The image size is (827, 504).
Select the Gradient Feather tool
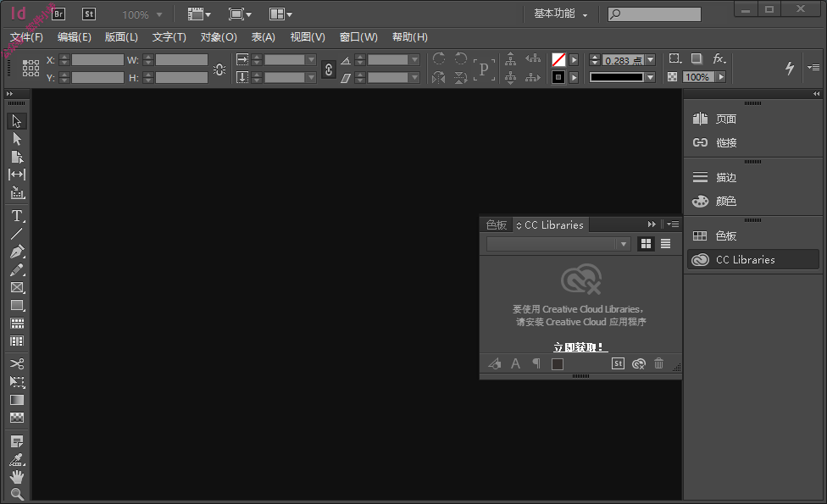coord(17,418)
